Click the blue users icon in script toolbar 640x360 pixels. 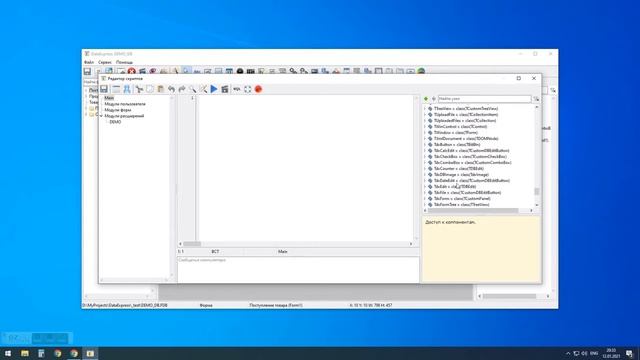(127, 89)
